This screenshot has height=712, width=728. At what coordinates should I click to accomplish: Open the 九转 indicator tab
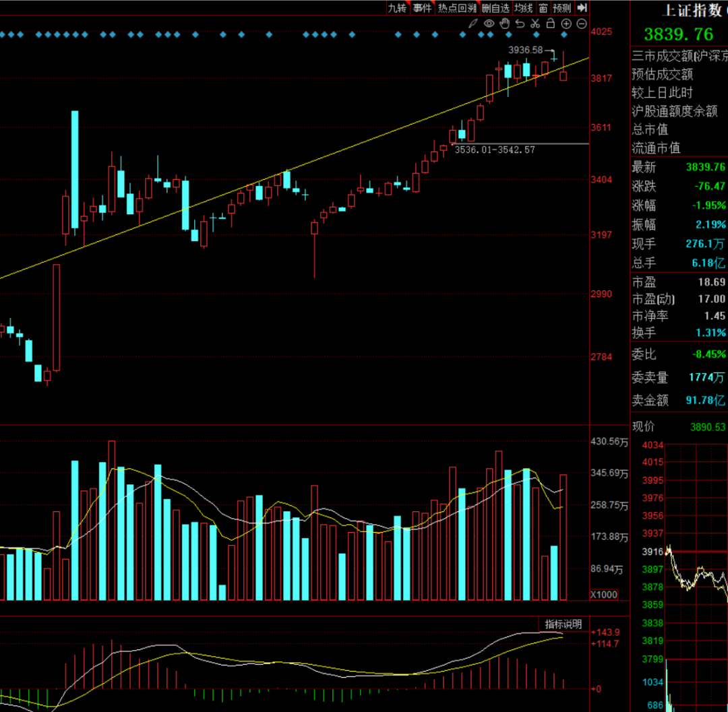pos(398,8)
